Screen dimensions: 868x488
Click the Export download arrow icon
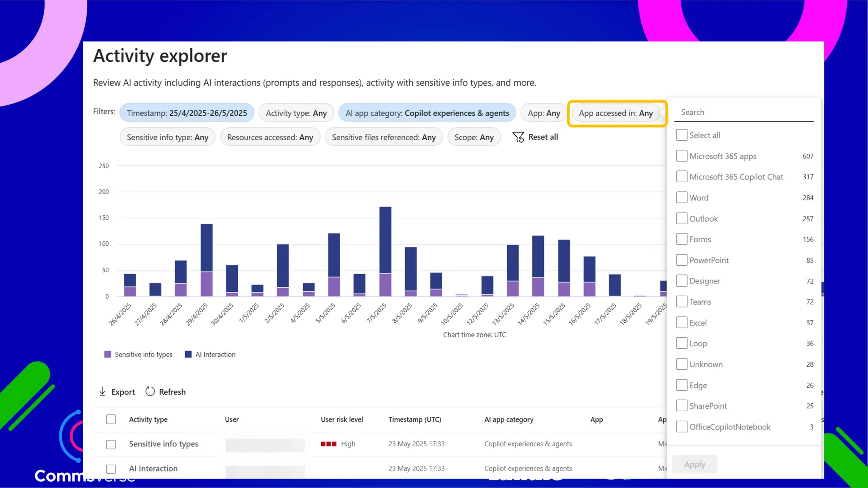tap(102, 392)
